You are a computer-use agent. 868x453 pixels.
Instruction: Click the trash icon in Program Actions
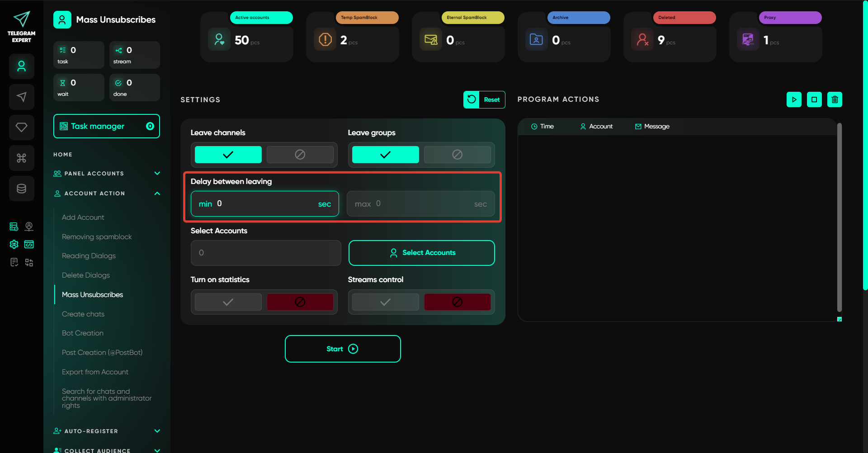tap(835, 99)
